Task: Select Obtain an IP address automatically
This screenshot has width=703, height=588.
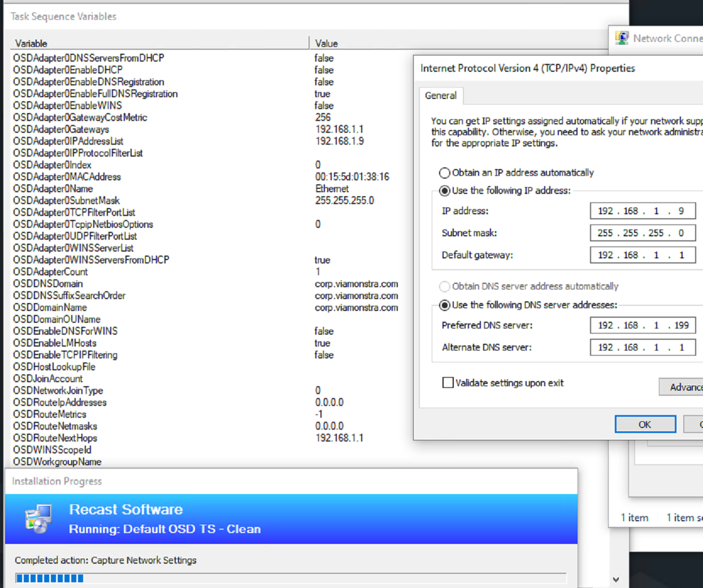Action: click(x=445, y=173)
